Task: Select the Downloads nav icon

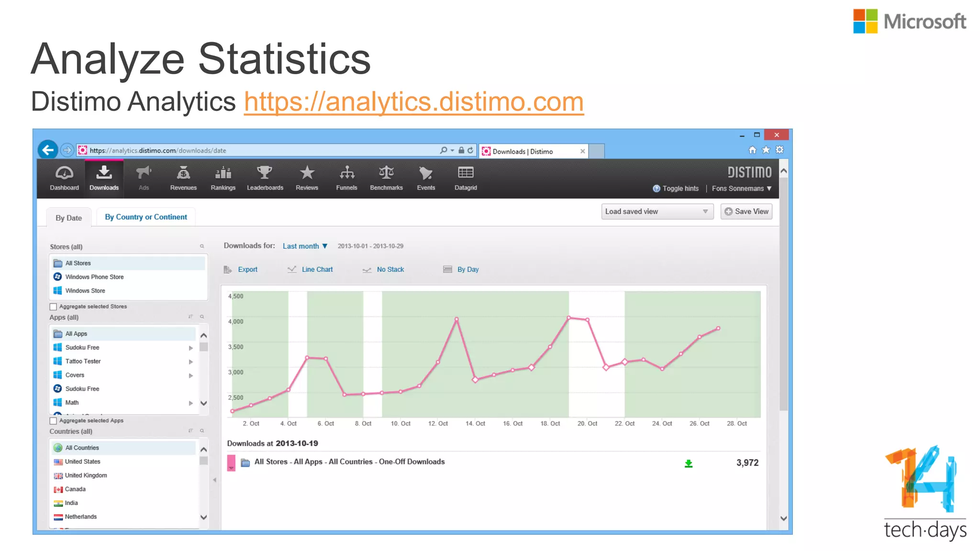Action: coord(104,178)
